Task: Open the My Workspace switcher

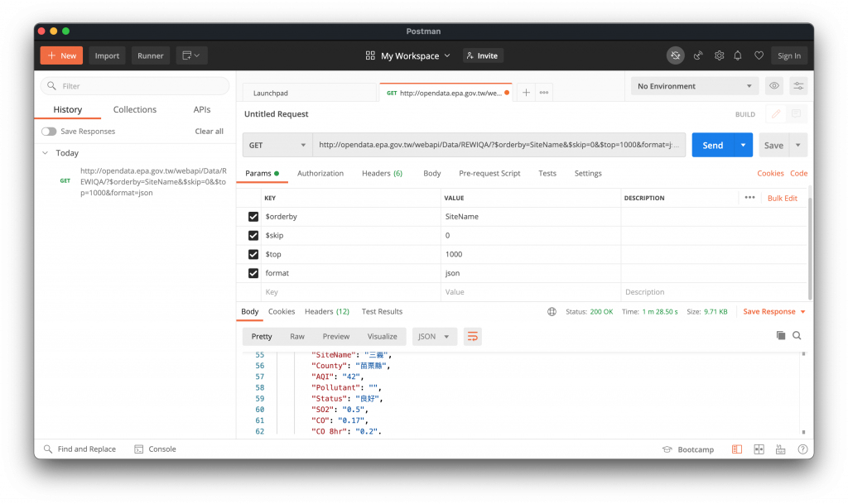Action: coord(408,55)
